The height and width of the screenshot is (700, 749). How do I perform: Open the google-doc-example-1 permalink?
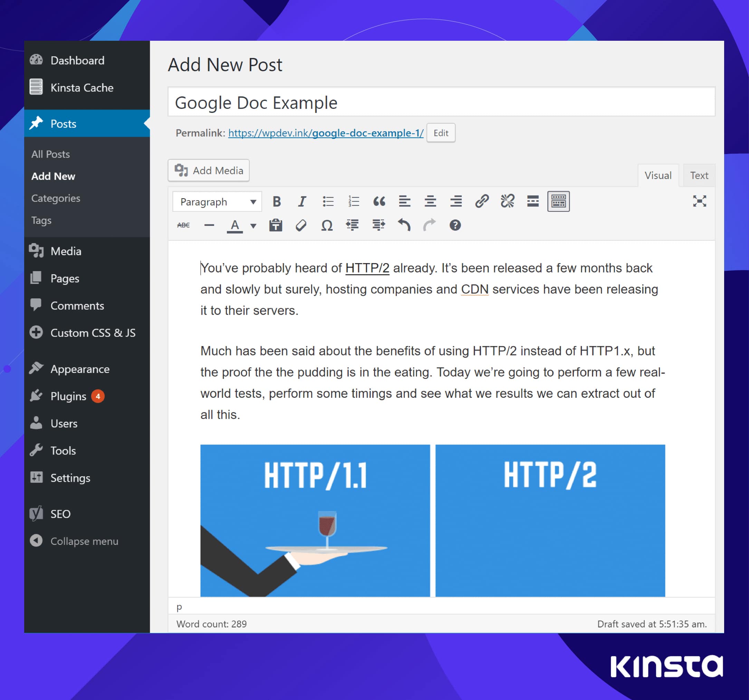tap(326, 133)
